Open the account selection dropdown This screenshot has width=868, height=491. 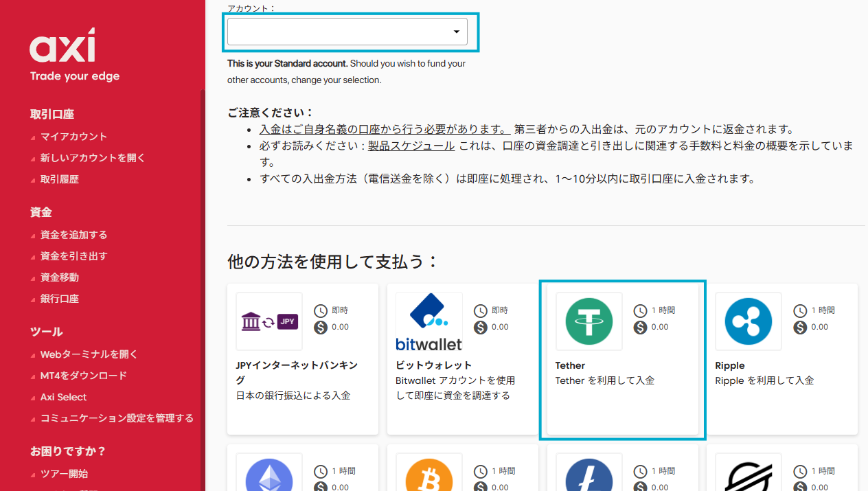click(x=347, y=32)
